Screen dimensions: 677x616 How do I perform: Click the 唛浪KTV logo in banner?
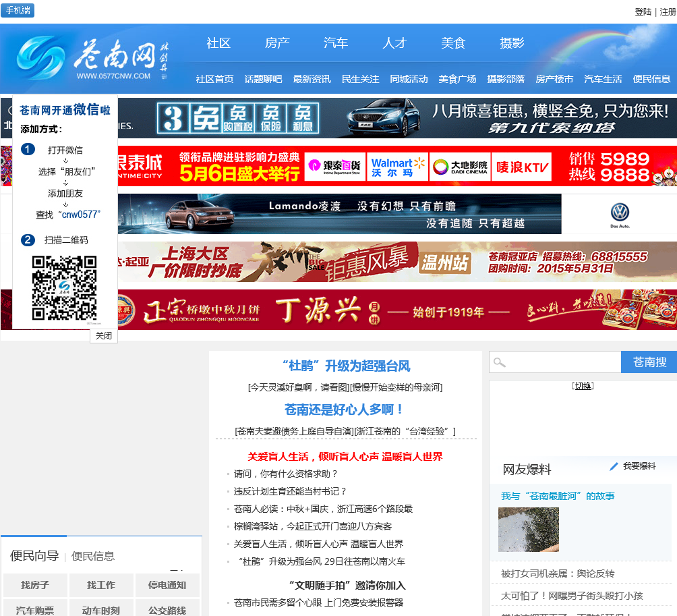pos(521,167)
